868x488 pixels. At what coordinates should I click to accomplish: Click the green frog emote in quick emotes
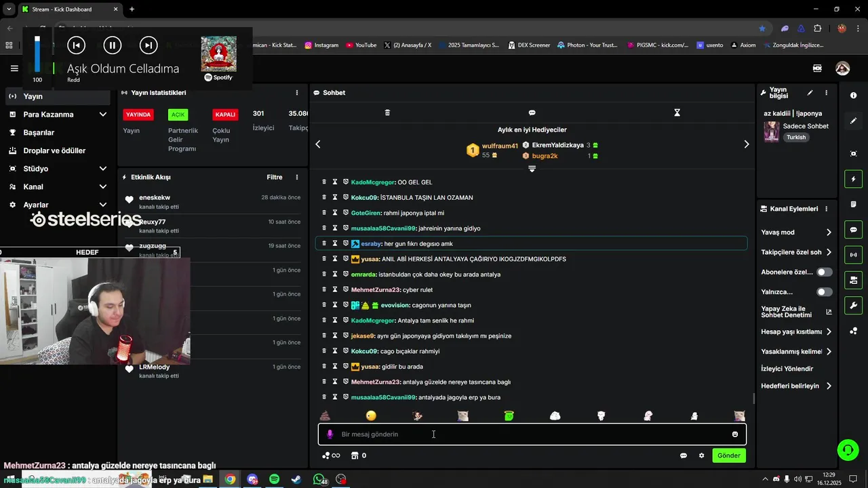pyautogui.click(x=509, y=415)
